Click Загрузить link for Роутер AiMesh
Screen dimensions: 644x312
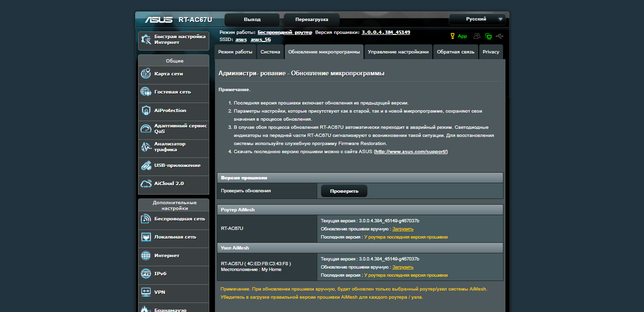[403, 229]
